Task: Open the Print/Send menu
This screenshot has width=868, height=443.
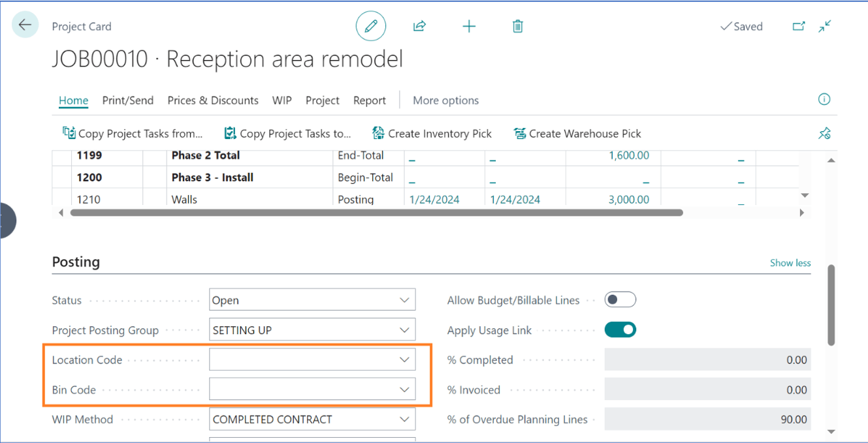Action: [128, 100]
